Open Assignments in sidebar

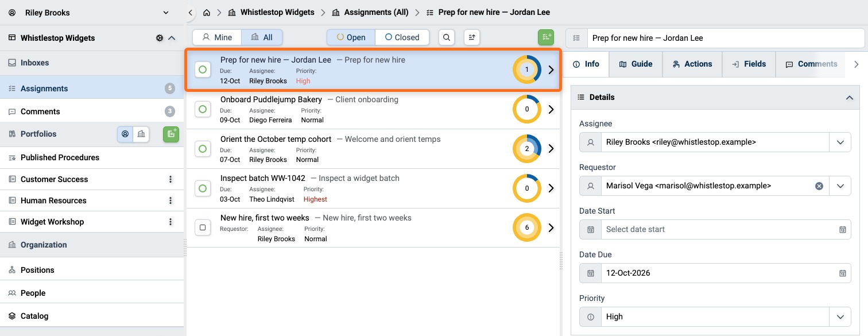click(x=92, y=88)
